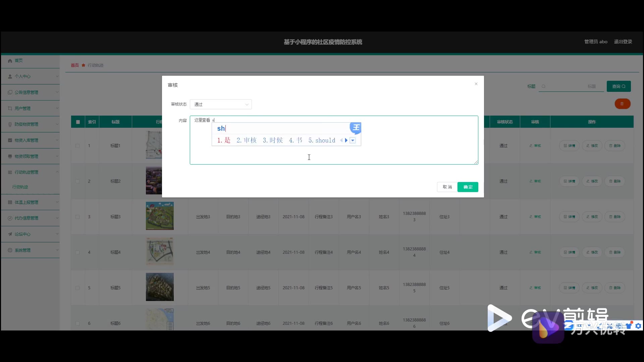Click 删除 button in row 标题5
Viewport: 644px width, 362px height.
point(615,288)
